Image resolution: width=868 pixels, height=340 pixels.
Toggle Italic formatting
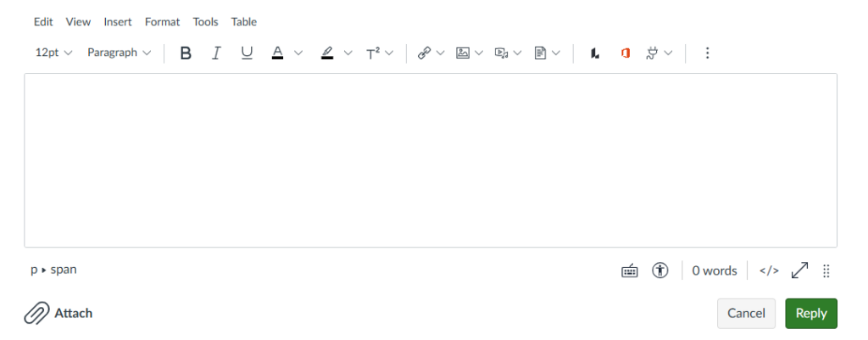coord(216,53)
